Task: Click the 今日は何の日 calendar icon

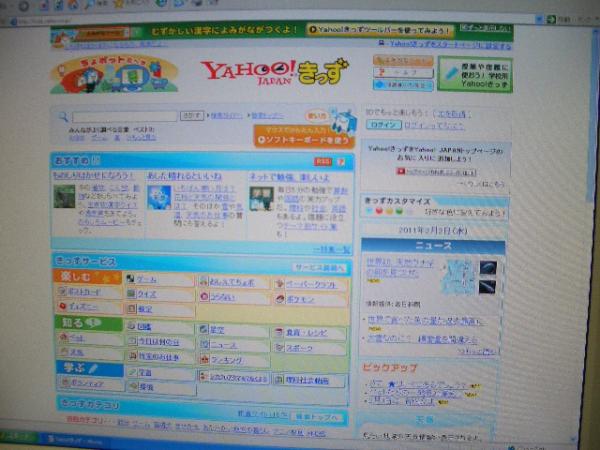Action: click(132, 340)
